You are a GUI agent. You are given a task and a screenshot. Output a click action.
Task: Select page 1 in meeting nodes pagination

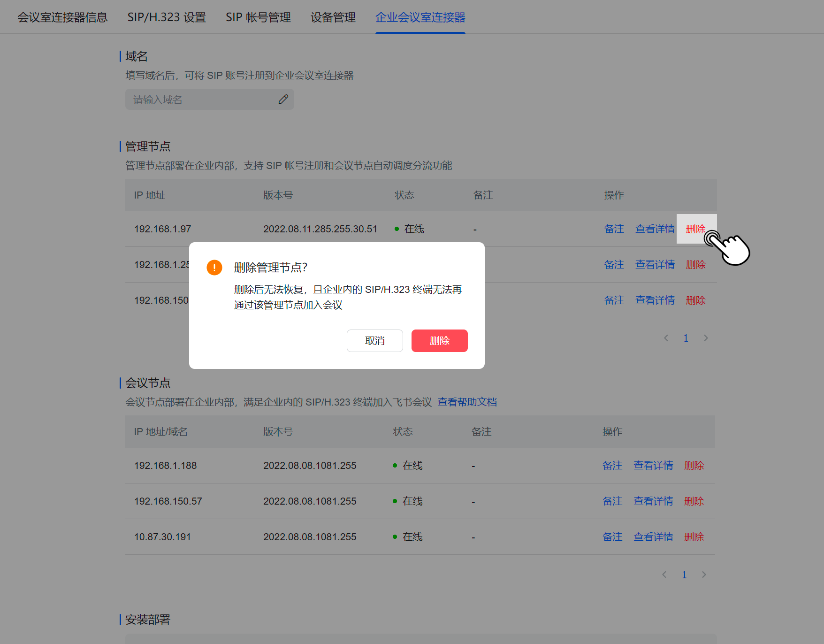[x=684, y=575]
